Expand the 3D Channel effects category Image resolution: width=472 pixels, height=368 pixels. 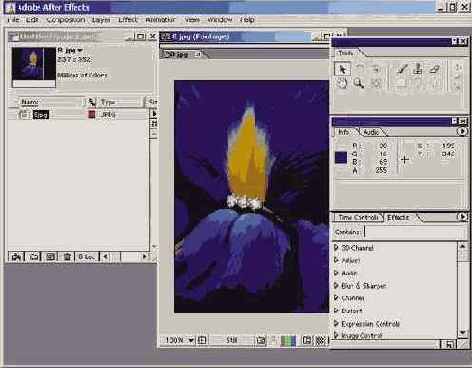coord(354,248)
